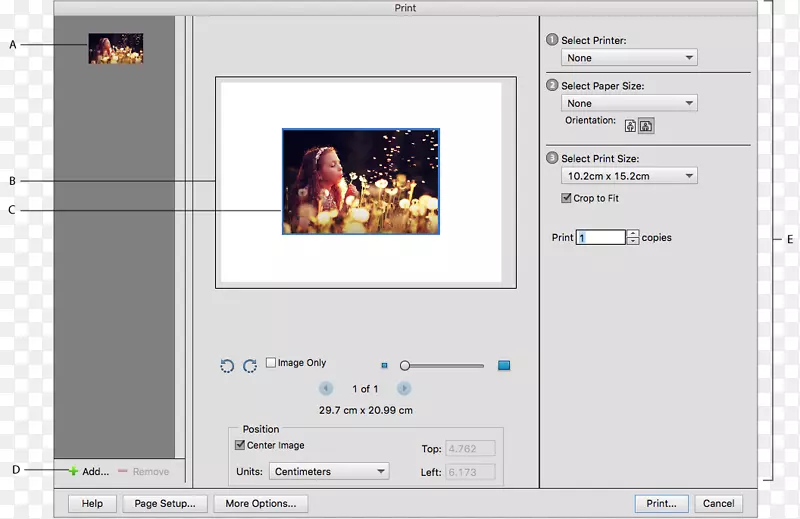The width and height of the screenshot is (800, 519).
Task: Click the "Select Printer:" heading
Action: (x=594, y=40)
